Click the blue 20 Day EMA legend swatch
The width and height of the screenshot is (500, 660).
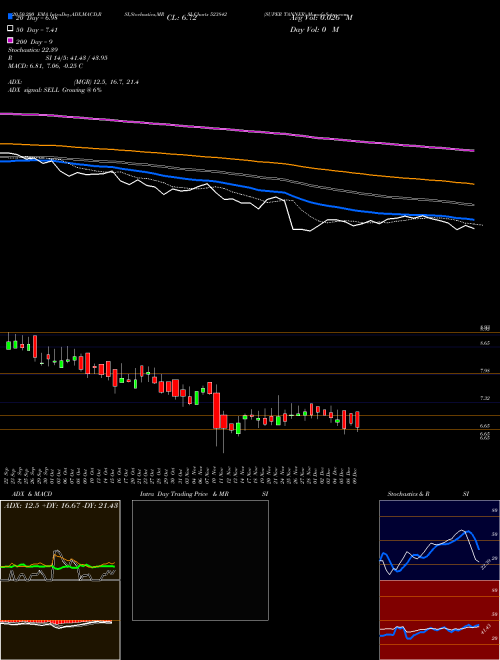tap(10, 16)
